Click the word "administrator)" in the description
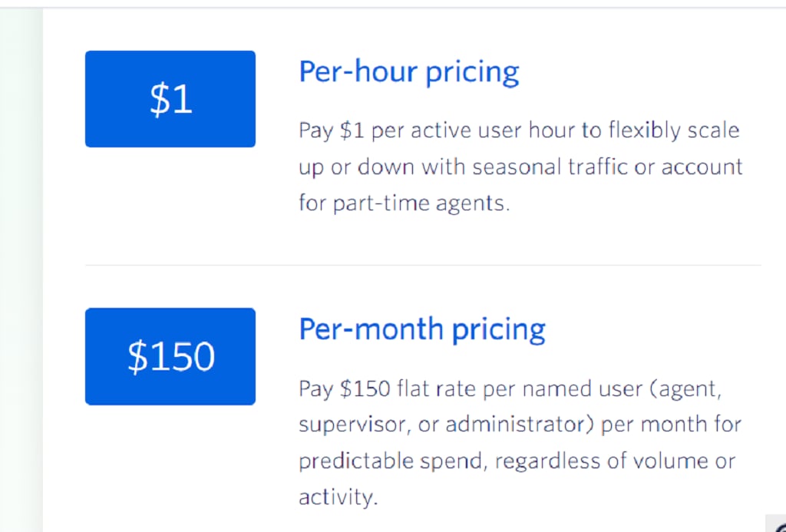The height and width of the screenshot is (532, 786). tap(520, 425)
